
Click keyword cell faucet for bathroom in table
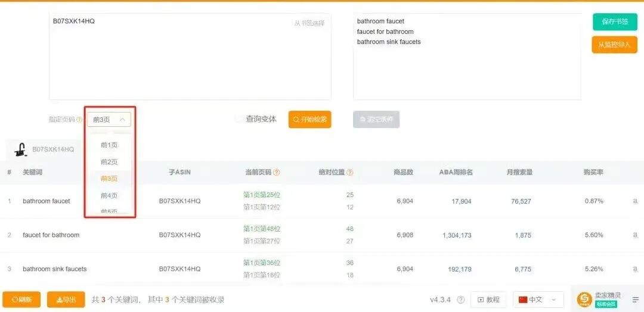(x=51, y=235)
